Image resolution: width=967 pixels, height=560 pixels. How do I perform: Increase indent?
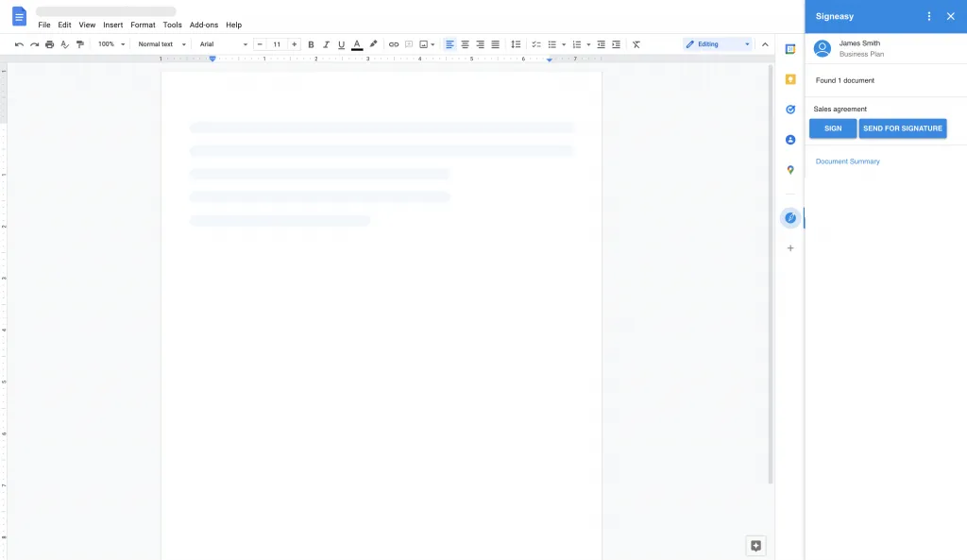616,44
